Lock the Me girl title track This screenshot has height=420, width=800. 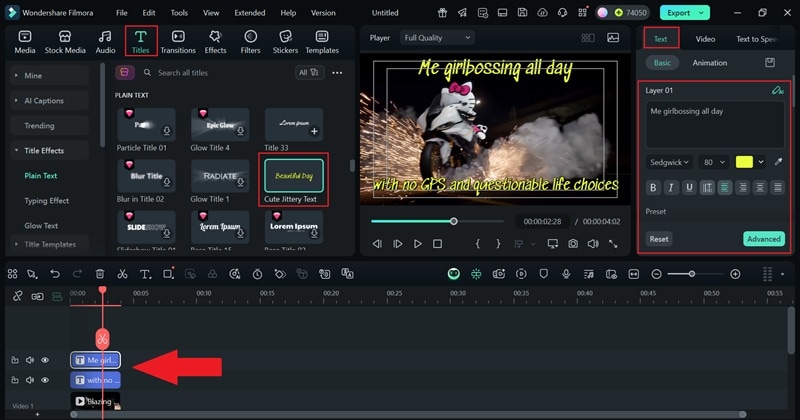pyautogui.click(x=15, y=360)
